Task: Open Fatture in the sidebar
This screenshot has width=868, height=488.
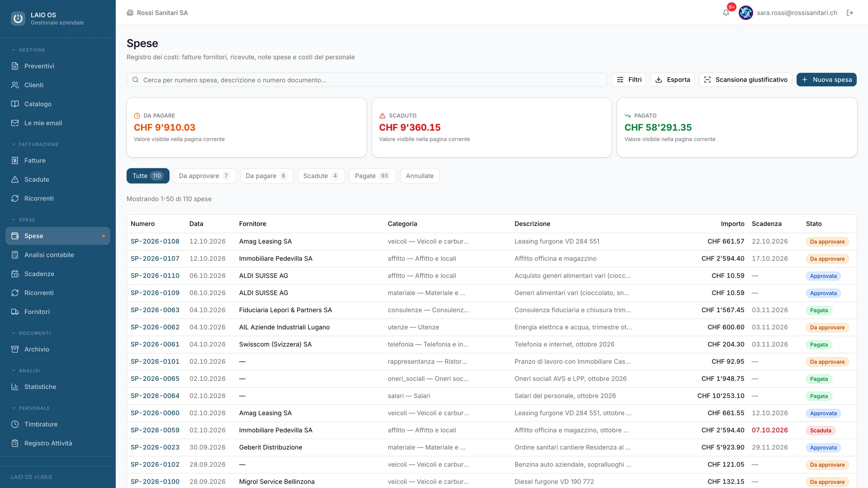Action: pos(58,160)
